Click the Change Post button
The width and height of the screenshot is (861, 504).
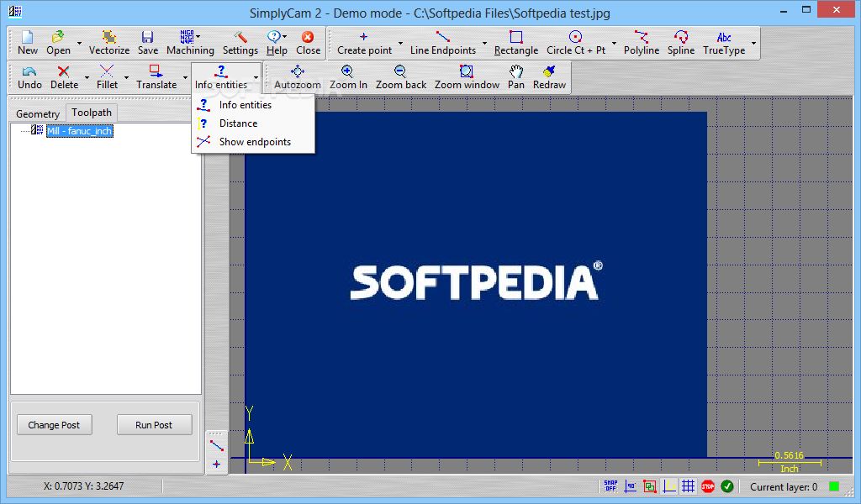pyautogui.click(x=54, y=425)
